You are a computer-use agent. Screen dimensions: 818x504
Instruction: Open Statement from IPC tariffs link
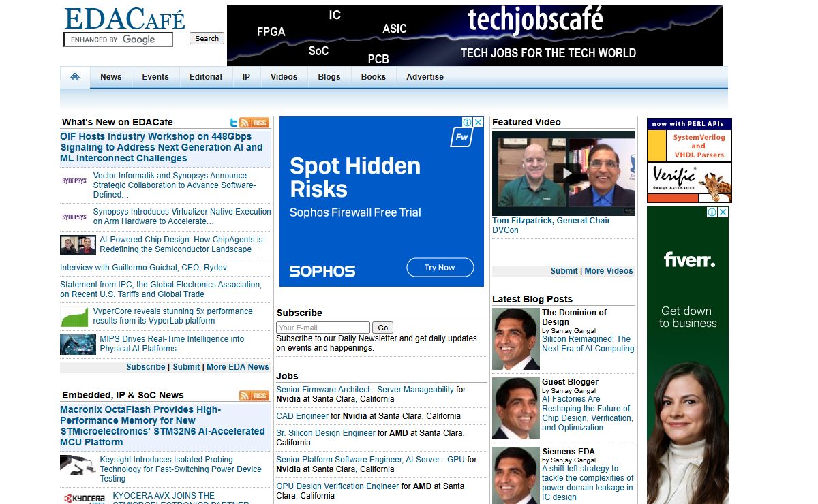click(x=161, y=289)
